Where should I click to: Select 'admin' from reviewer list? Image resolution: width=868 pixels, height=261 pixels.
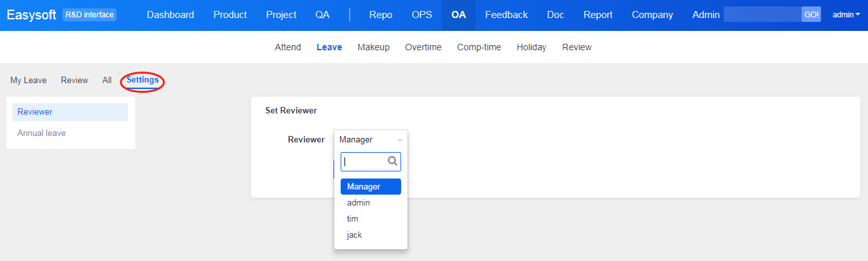click(x=359, y=203)
